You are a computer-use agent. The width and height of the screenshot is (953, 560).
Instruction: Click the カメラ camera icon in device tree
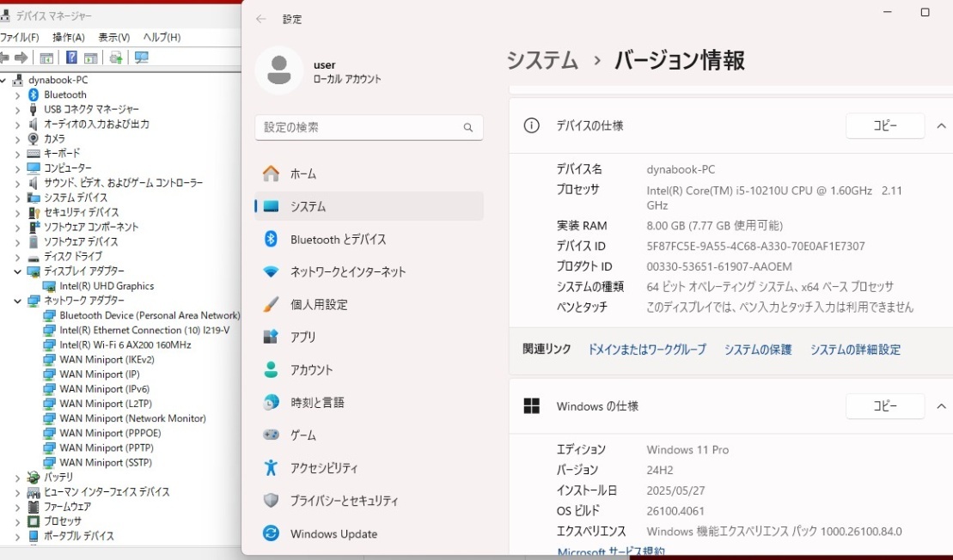pos(34,138)
